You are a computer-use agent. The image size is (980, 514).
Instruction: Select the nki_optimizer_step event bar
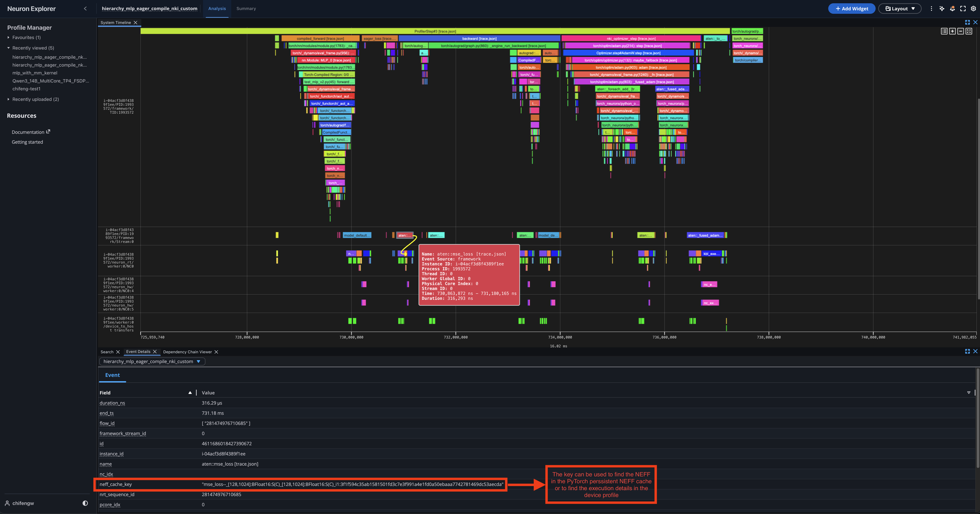point(631,38)
